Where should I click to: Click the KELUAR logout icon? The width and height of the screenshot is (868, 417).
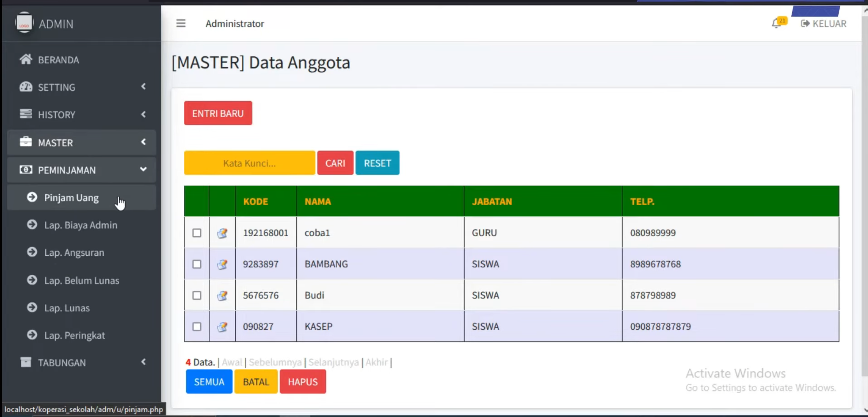[805, 23]
